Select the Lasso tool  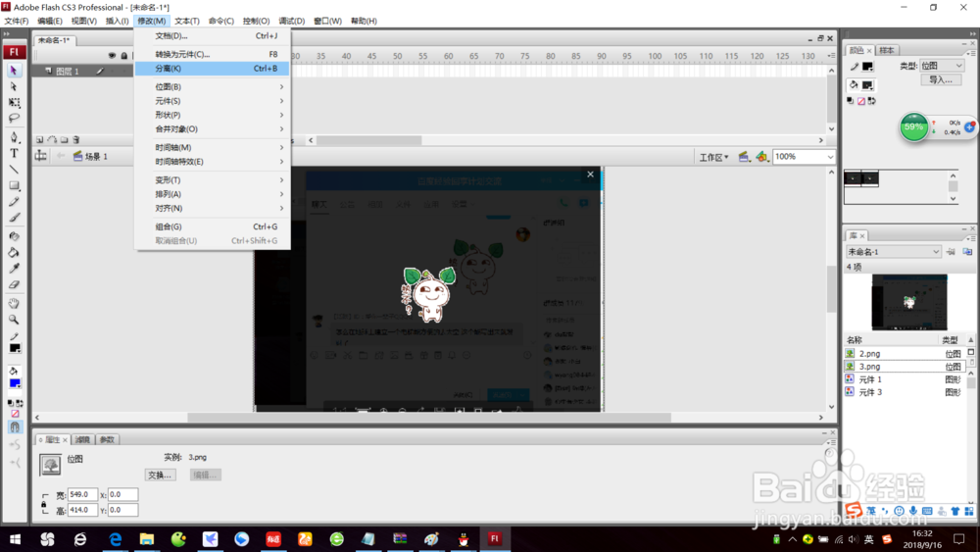point(14,118)
